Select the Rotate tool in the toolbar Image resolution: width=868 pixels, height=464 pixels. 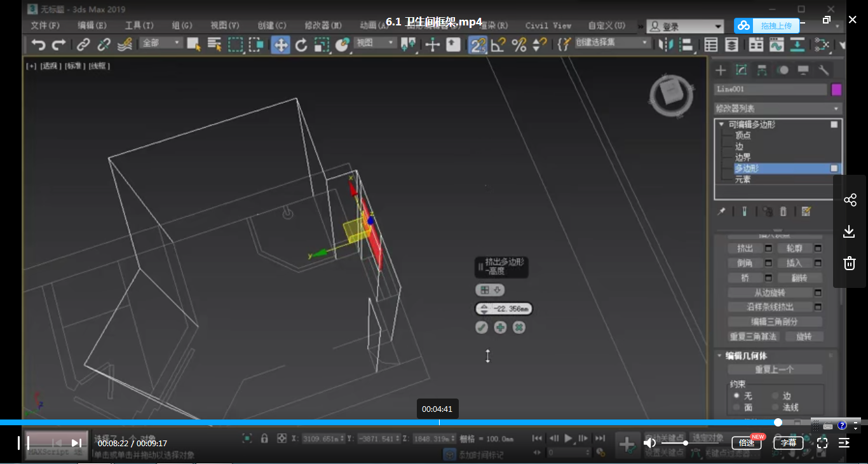point(301,44)
